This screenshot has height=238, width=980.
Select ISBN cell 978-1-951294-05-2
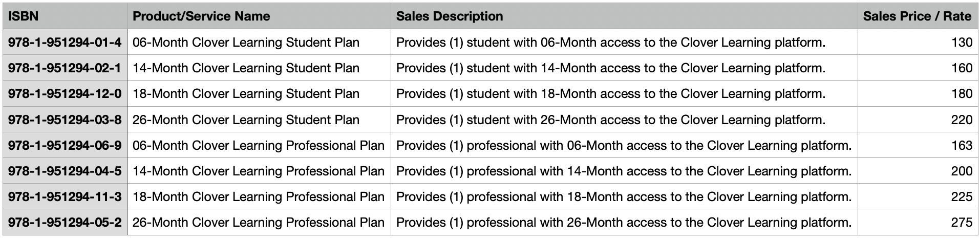(x=65, y=222)
